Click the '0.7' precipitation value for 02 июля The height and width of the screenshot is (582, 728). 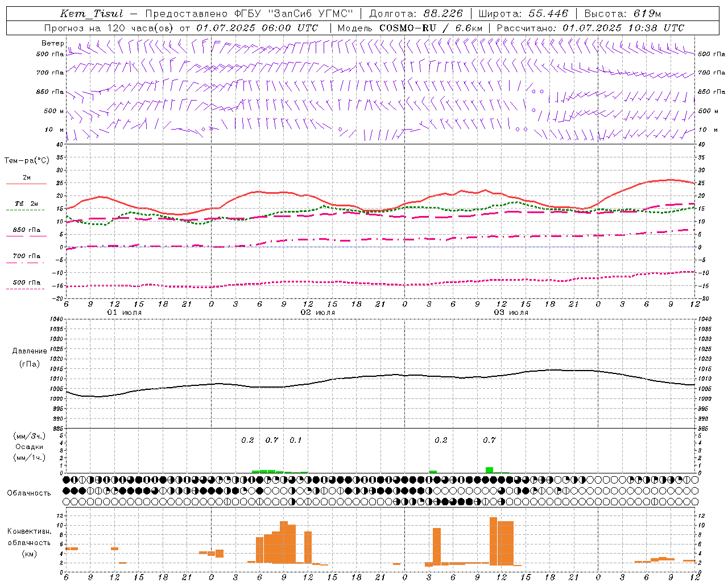click(x=272, y=440)
